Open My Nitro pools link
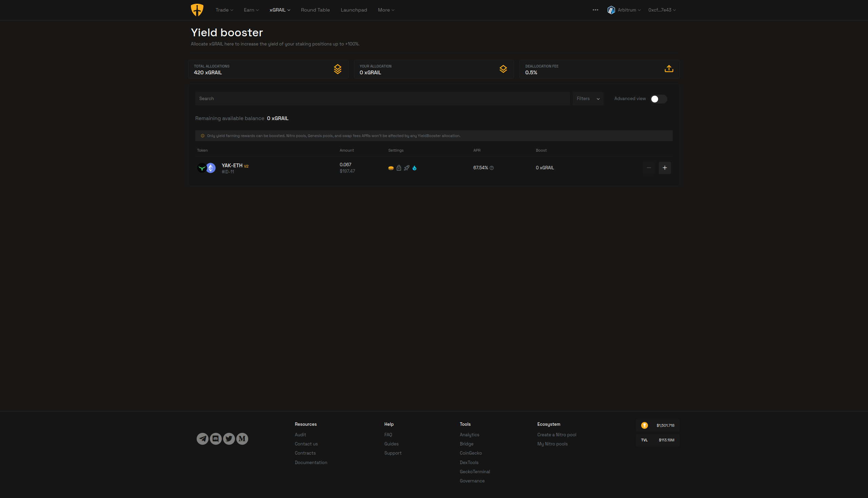The width and height of the screenshot is (868, 498). (x=552, y=444)
